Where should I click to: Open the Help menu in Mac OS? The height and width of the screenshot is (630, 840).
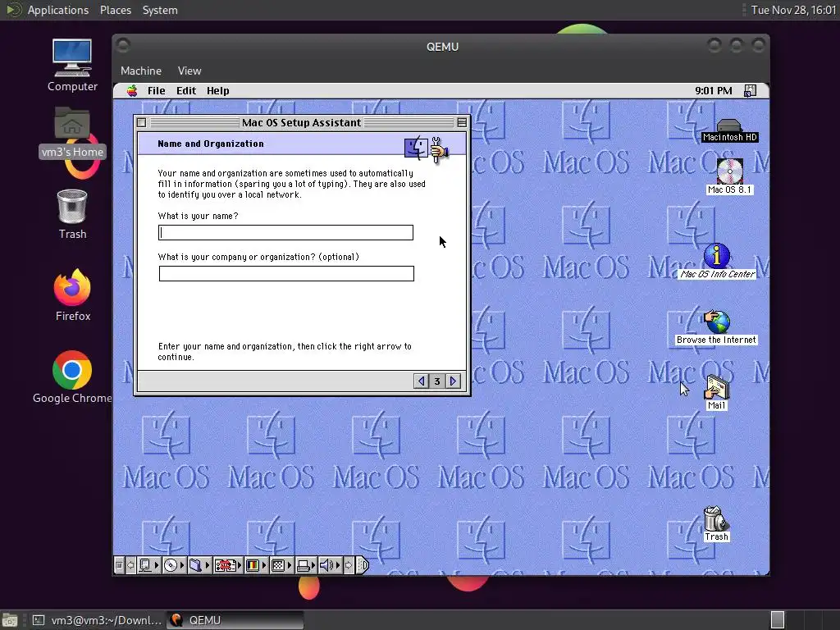click(x=217, y=90)
